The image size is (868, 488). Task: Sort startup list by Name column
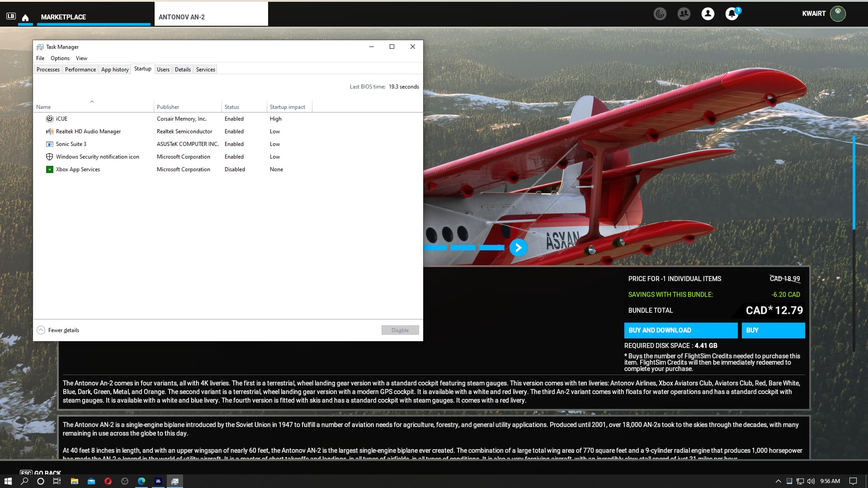tap(43, 107)
